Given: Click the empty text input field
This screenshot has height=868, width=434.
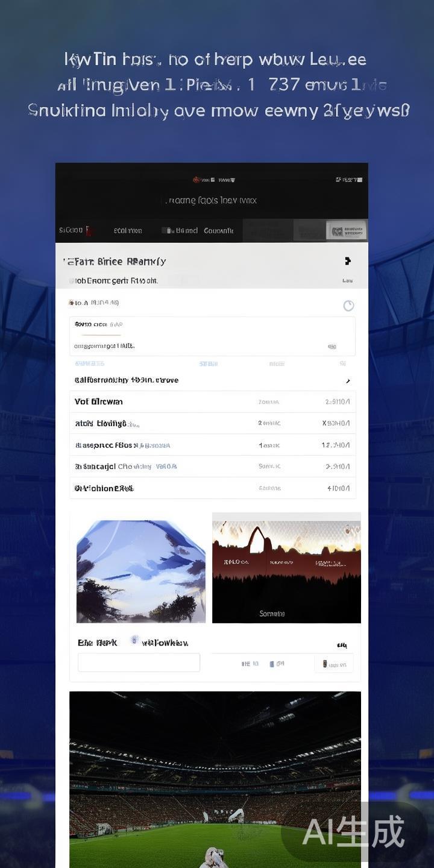Looking at the screenshot, I should click(x=139, y=662).
